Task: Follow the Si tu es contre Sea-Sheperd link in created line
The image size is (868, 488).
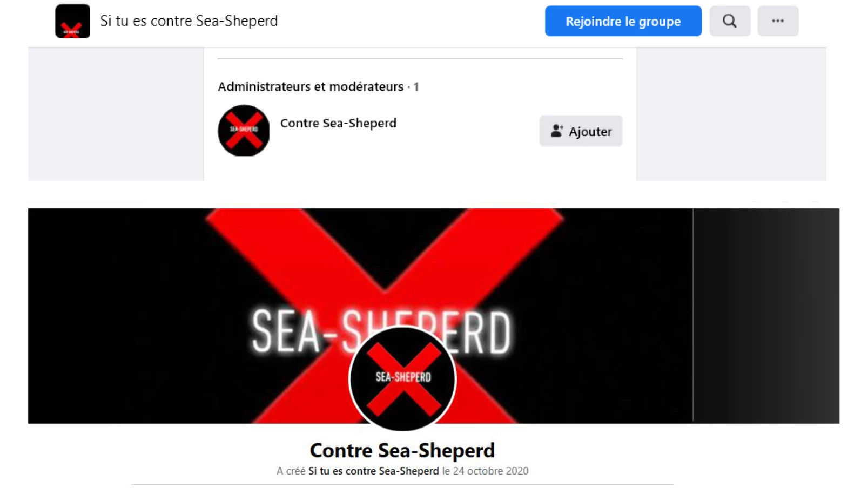Action: pos(373,471)
